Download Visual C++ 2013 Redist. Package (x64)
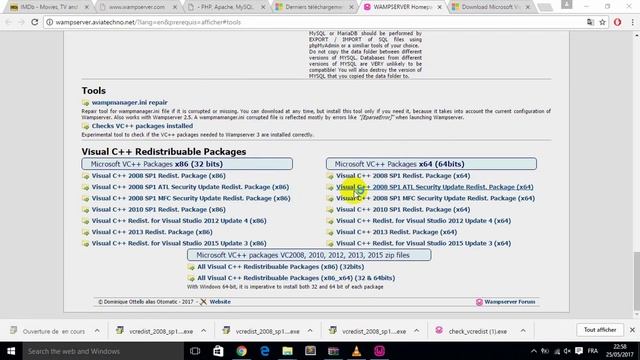640x360 pixels. [x=396, y=232]
